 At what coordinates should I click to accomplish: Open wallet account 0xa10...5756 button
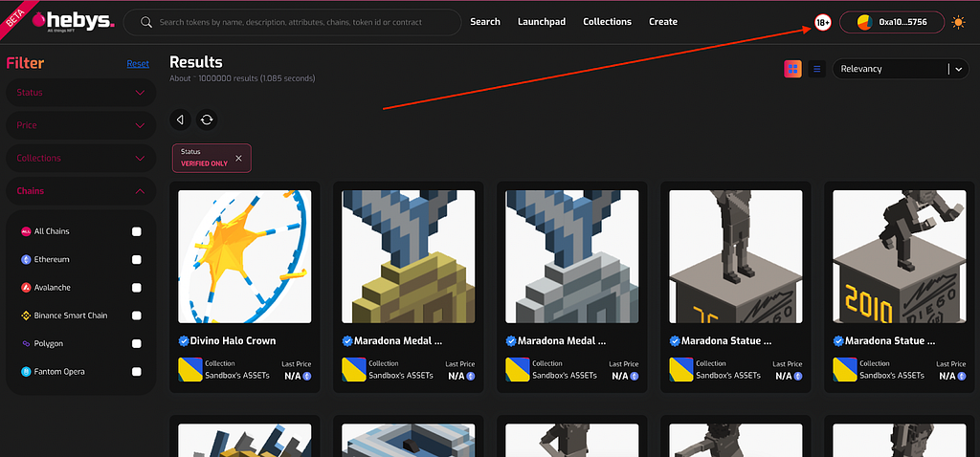(892, 22)
